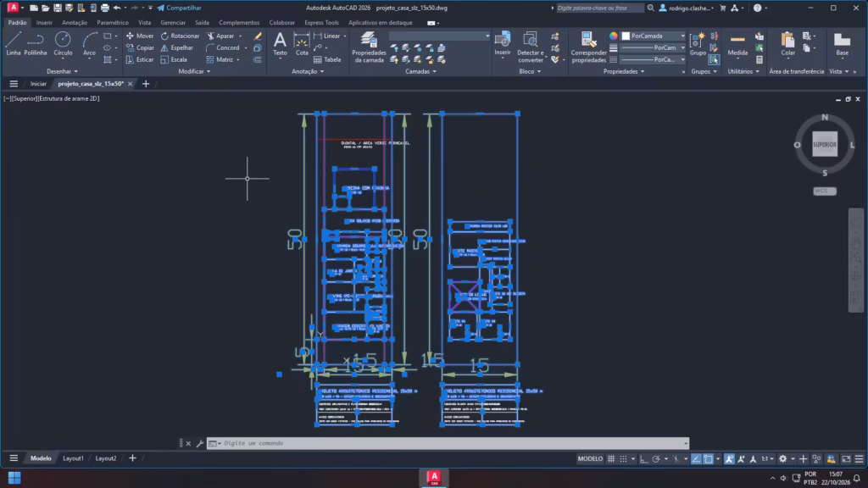Image resolution: width=868 pixels, height=488 pixels.
Task: Toggle drawing grid display in status bar
Action: click(611, 458)
